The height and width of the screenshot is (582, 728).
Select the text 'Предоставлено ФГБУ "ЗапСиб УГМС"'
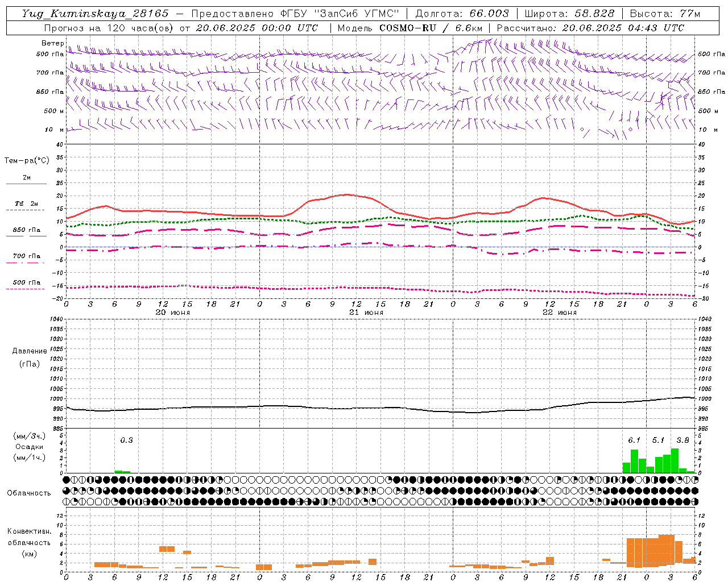[295, 14]
